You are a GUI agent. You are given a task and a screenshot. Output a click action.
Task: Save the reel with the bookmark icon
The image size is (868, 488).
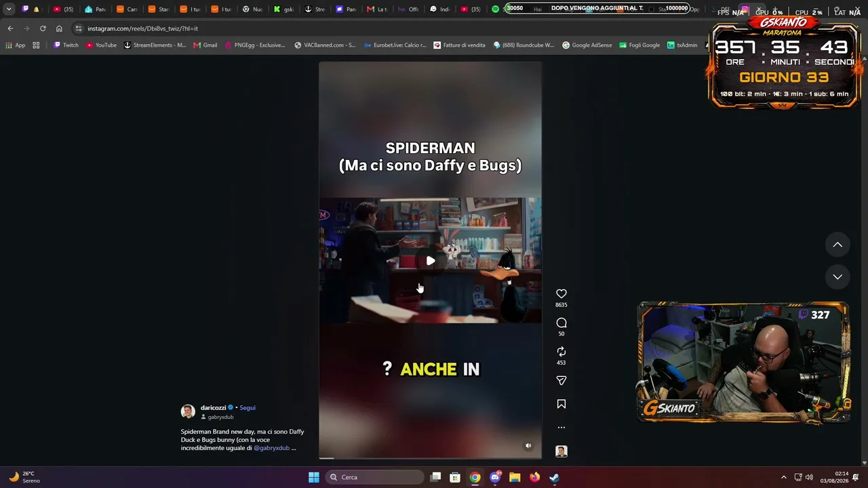(561, 404)
